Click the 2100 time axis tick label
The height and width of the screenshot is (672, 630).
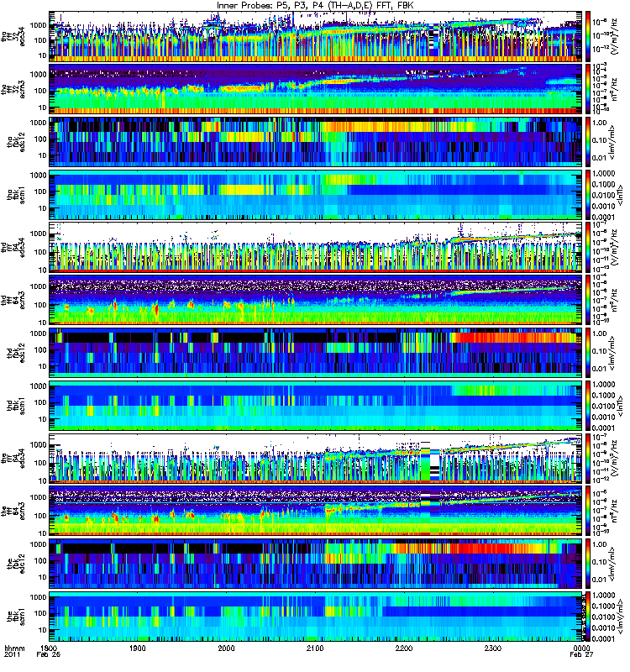click(315, 648)
